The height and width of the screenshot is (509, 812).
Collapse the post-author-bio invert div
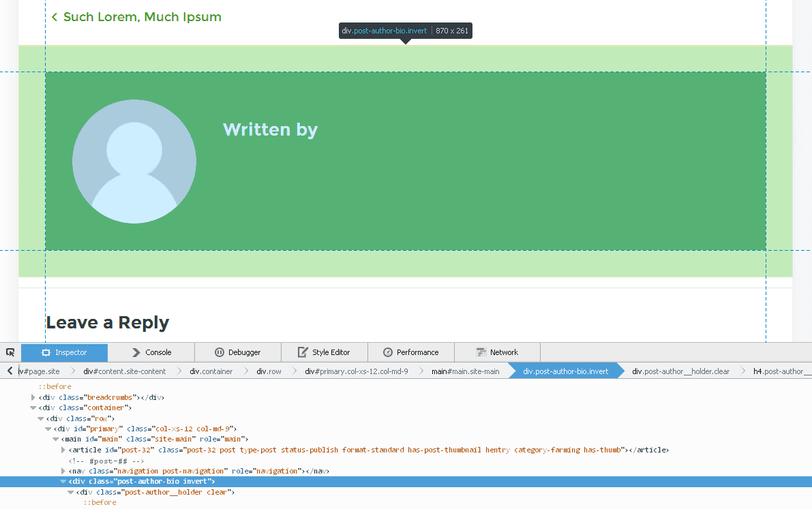tap(63, 481)
